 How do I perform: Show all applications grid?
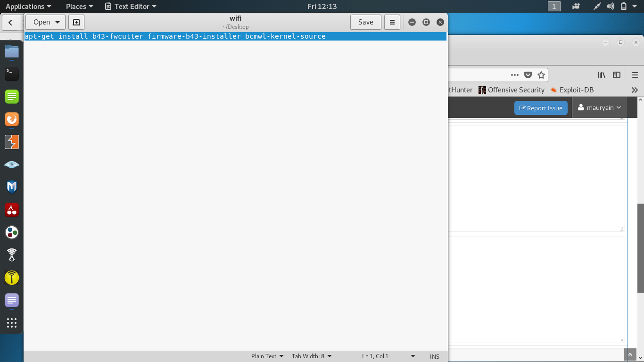(12, 323)
